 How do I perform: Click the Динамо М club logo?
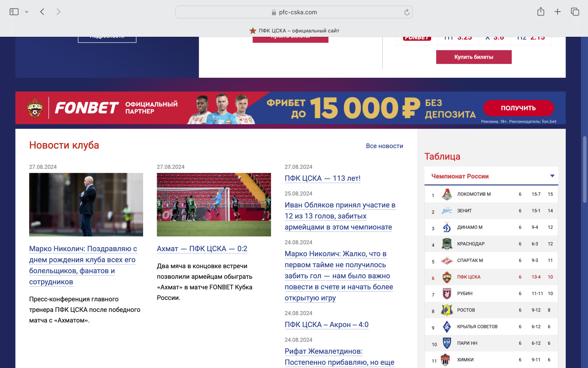click(447, 227)
